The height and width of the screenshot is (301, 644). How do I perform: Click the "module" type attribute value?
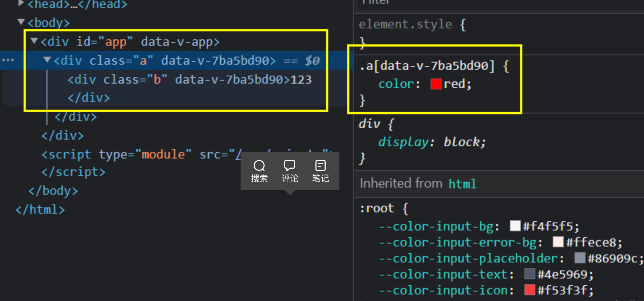[x=163, y=154]
